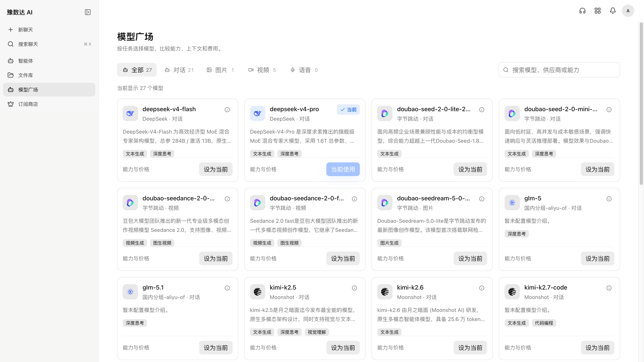Set deepseek-v4-flash as current model
The height and width of the screenshot is (362, 644).
click(215, 169)
